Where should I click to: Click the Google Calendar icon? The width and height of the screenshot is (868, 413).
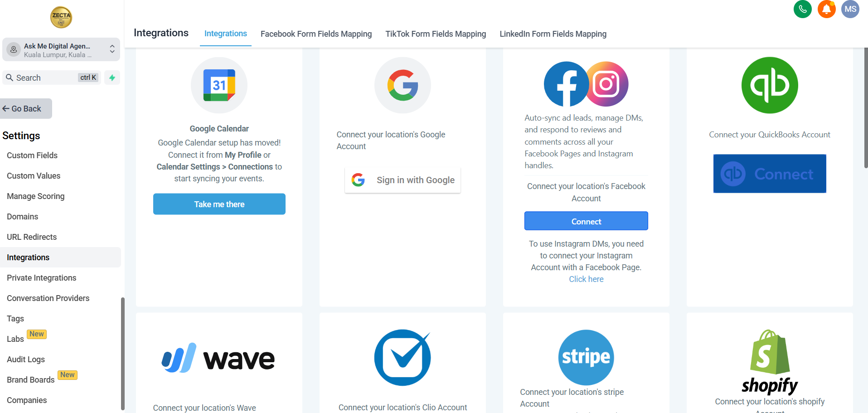pyautogui.click(x=219, y=85)
